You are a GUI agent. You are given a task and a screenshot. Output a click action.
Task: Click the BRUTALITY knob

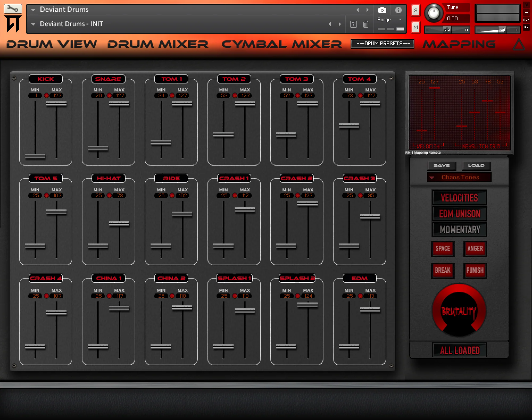point(459,310)
